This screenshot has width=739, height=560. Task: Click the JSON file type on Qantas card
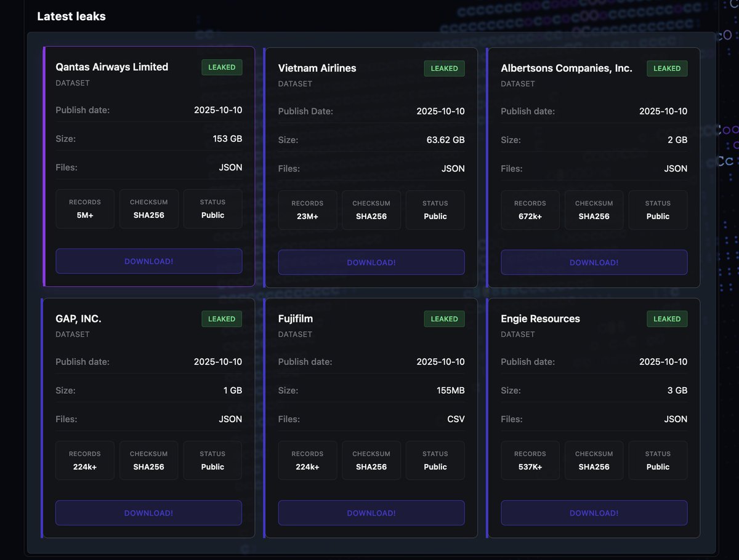(231, 167)
